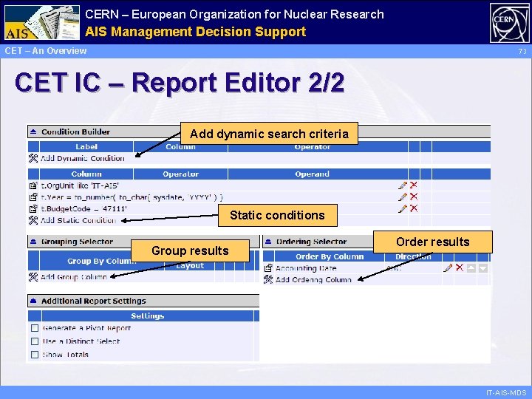Click the Use a Distinct Select label
This screenshot has height=399, width=532.
point(81,341)
